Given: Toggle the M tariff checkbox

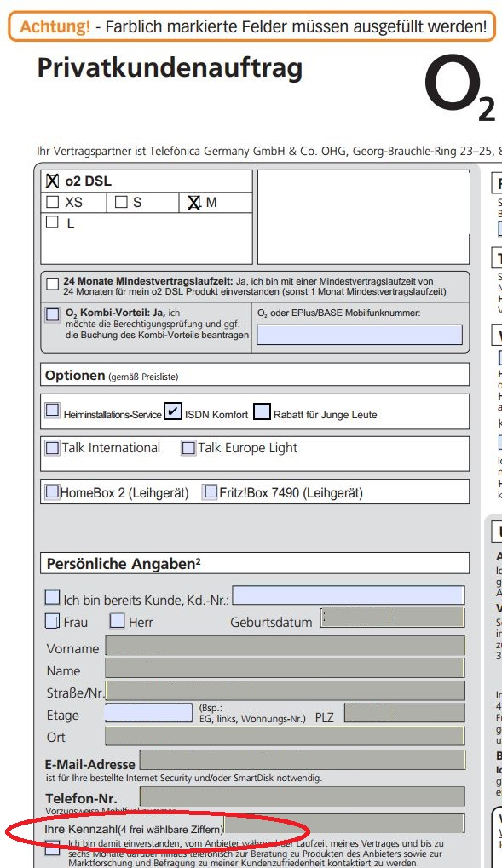Looking at the screenshot, I should coord(193,203).
